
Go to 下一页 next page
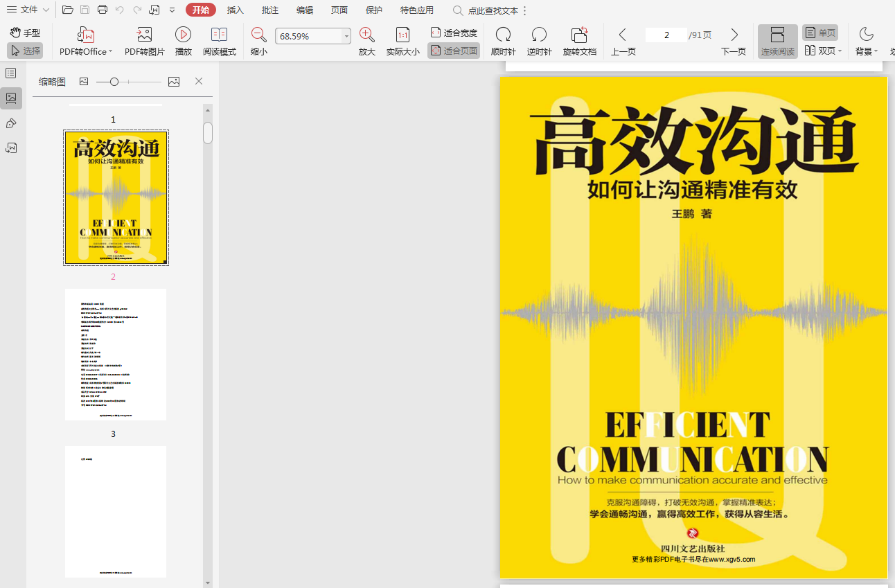[734, 35]
